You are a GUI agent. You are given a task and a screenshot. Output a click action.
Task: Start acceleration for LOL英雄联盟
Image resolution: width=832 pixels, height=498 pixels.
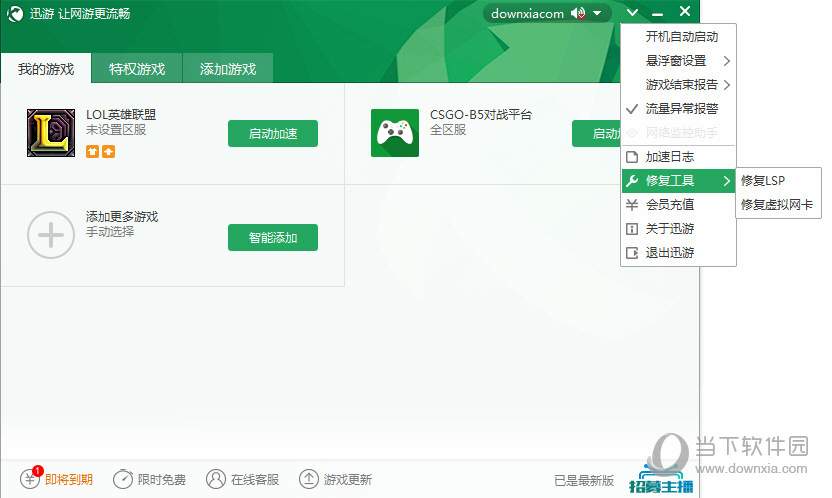click(x=273, y=133)
